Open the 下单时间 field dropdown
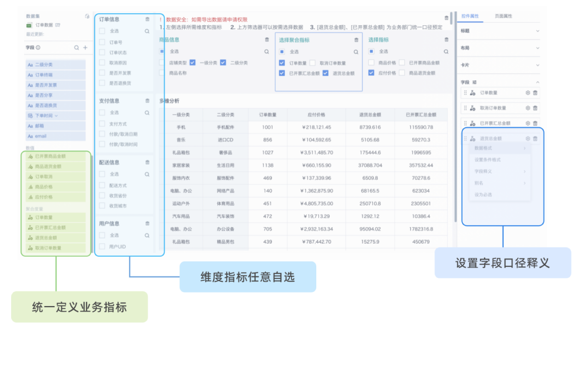581x392 pixels. [x=56, y=116]
